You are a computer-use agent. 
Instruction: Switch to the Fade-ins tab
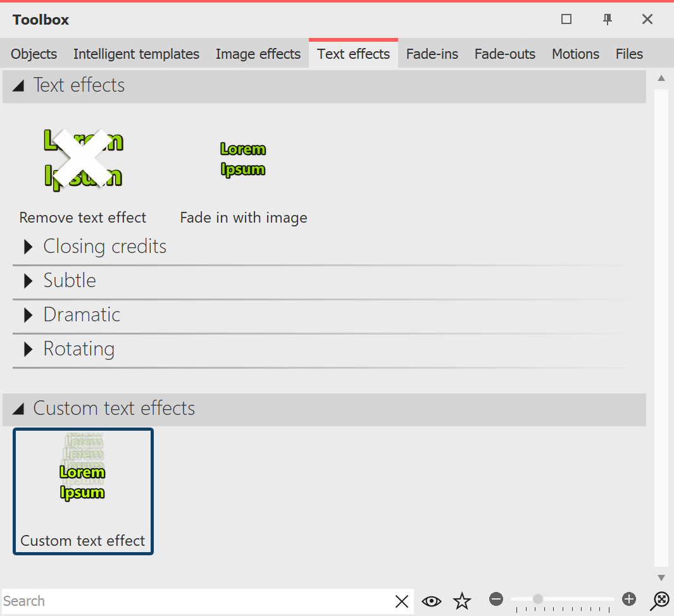click(432, 54)
